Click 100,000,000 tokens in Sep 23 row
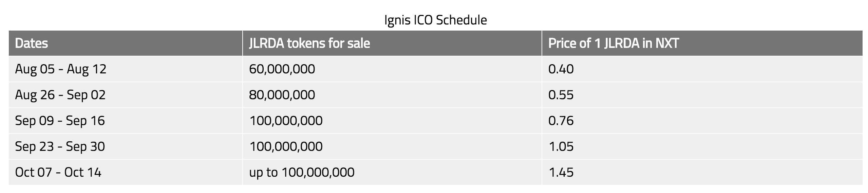868x193 pixels. point(286,146)
